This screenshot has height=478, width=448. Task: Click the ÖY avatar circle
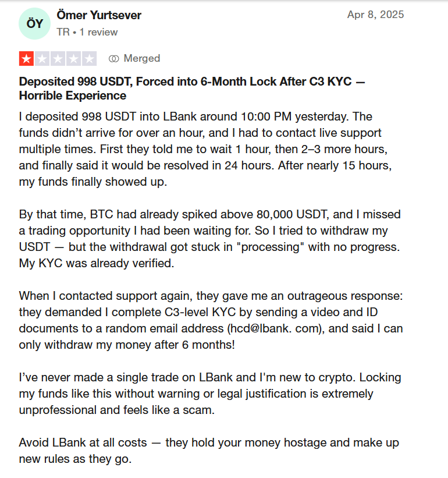(34, 23)
